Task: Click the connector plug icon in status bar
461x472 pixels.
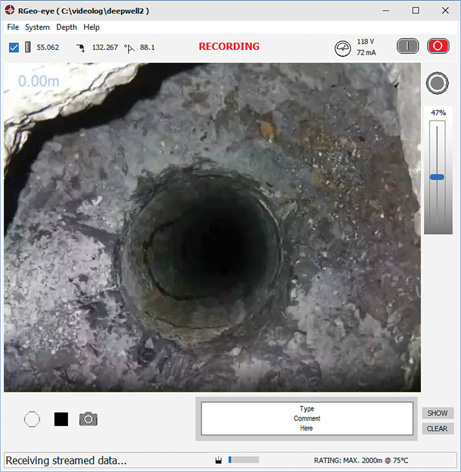Action: (x=219, y=460)
